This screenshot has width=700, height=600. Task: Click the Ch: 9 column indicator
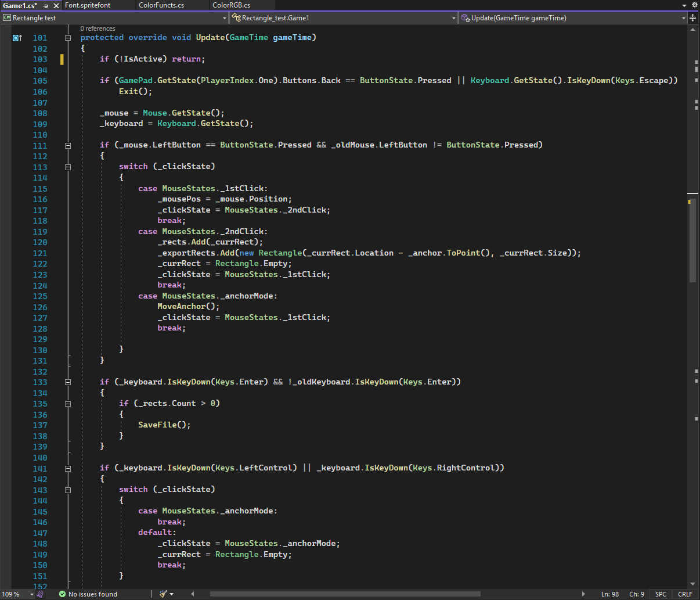click(x=637, y=594)
